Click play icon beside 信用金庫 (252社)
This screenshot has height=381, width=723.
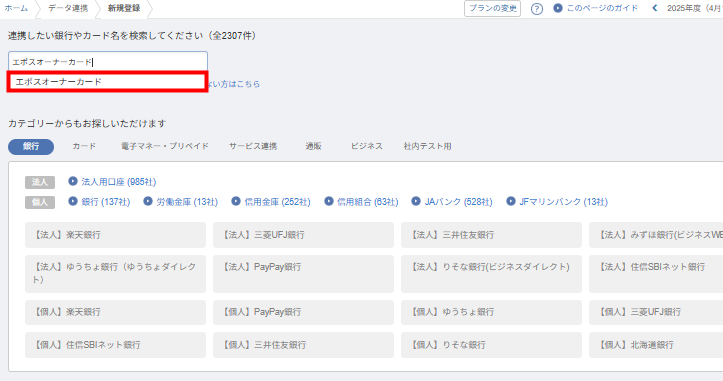point(236,202)
